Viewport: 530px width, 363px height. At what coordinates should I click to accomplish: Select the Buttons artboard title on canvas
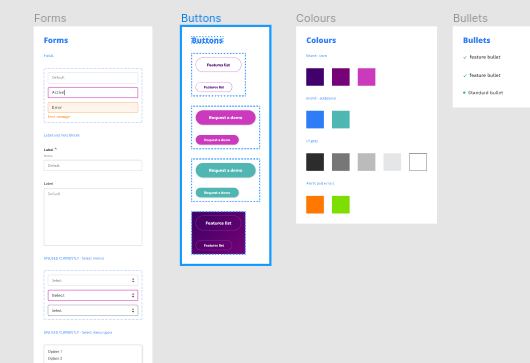point(201,18)
